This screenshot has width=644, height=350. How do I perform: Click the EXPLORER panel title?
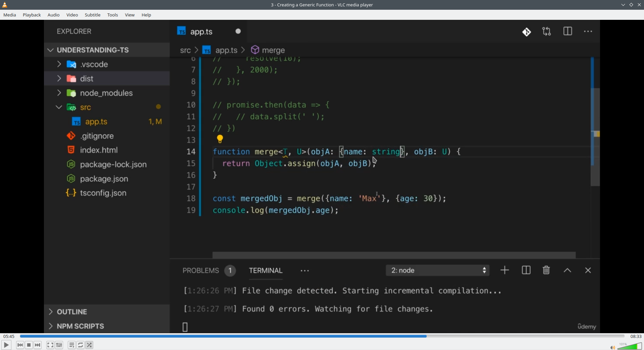(x=74, y=32)
